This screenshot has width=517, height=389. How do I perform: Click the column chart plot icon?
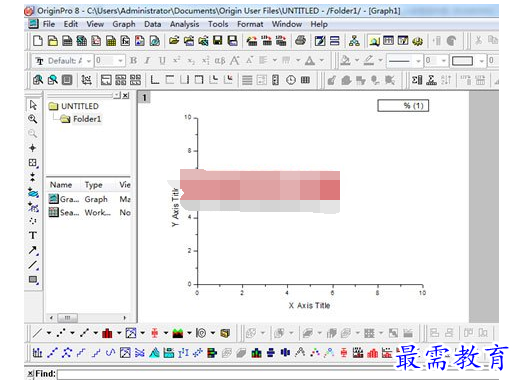pyautogui.click(x=107, y=333)
